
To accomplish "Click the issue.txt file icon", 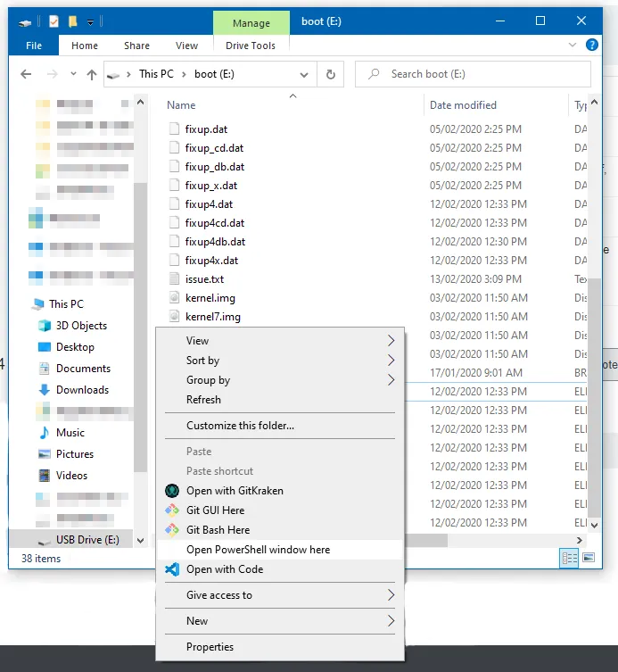I will 174,279.
